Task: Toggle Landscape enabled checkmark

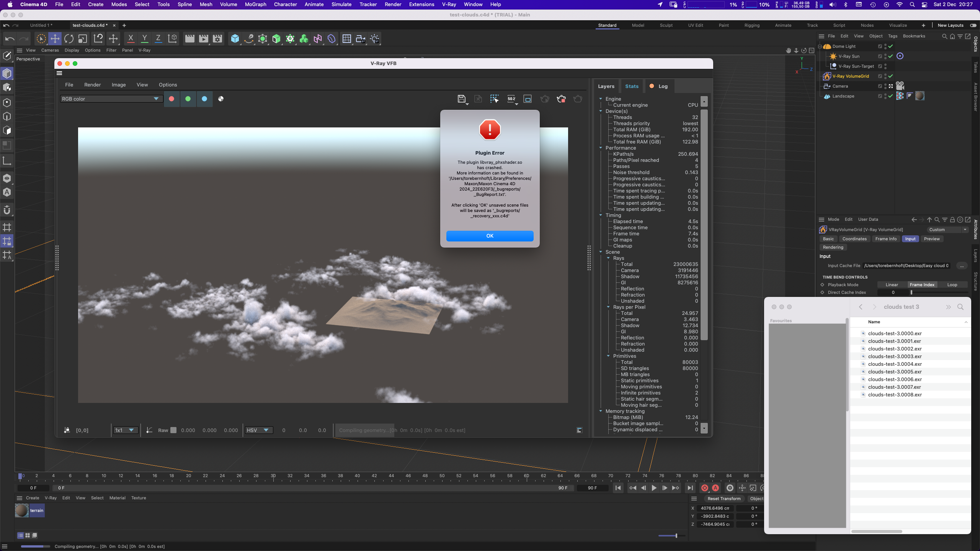Action: 891,96
